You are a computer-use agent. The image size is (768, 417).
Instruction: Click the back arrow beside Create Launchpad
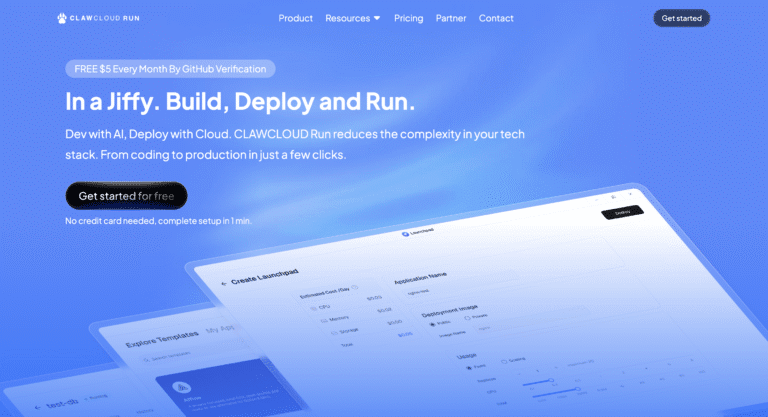pos(224,282)
